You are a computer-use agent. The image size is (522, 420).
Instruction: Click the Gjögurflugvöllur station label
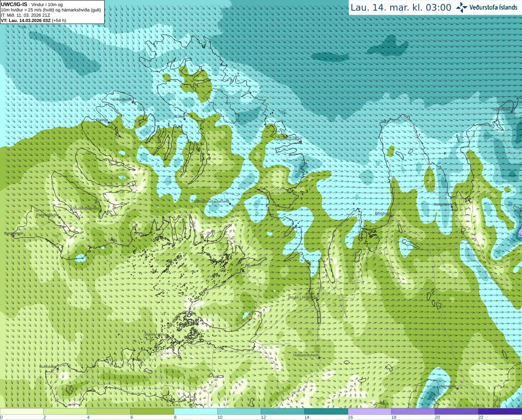286,139
